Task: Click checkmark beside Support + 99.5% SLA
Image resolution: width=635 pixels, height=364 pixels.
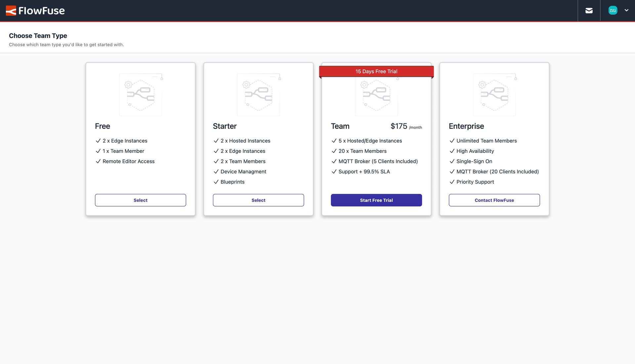Action: tap(334, 171)
